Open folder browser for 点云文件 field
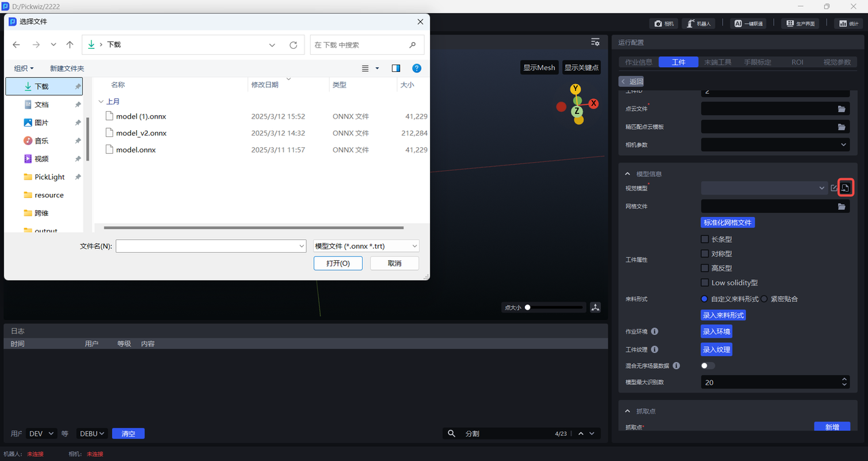The height and width of the screenshot is (461, 868). (842, 108)
